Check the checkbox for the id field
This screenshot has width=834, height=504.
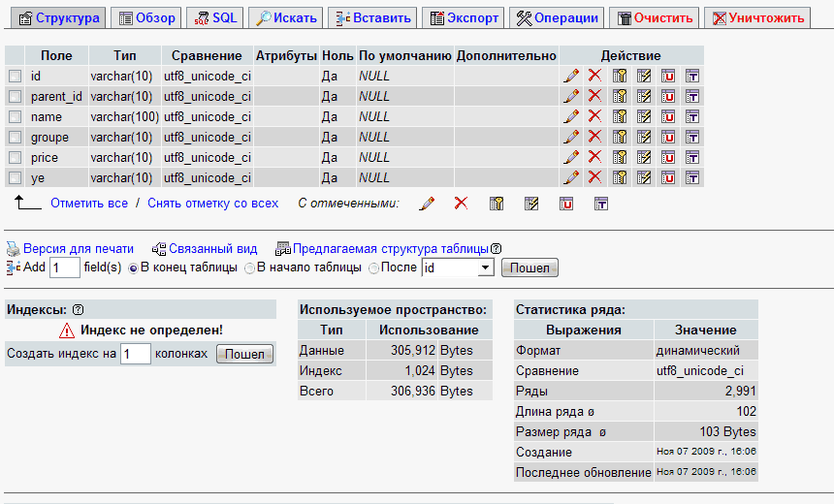pyautogui.click(x=15, y=76)
